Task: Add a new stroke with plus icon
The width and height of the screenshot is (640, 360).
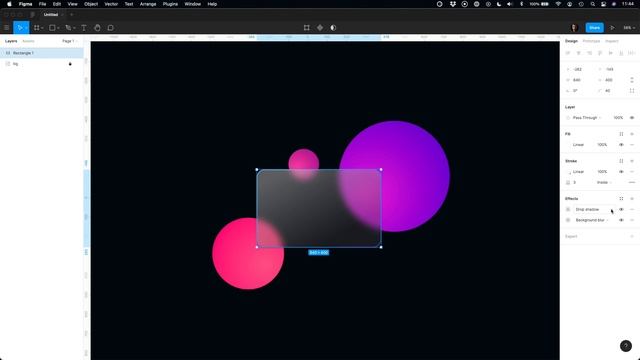Action: tap(632, 161)
